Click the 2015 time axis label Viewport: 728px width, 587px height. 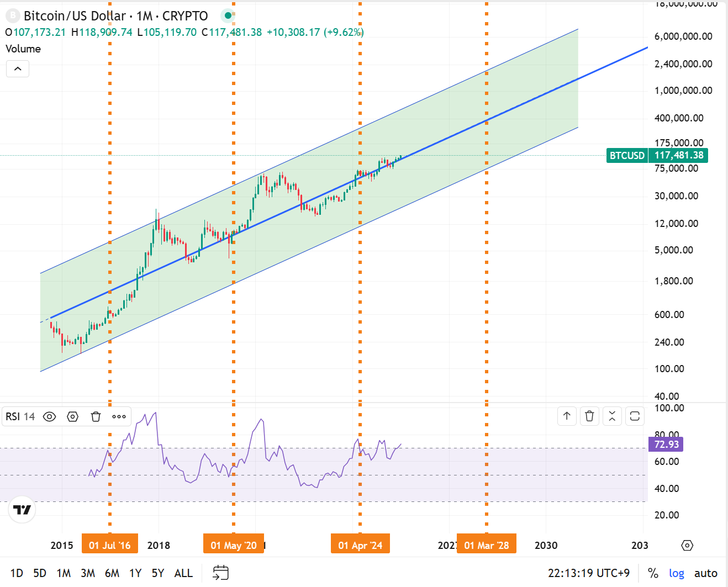(62, 545)
